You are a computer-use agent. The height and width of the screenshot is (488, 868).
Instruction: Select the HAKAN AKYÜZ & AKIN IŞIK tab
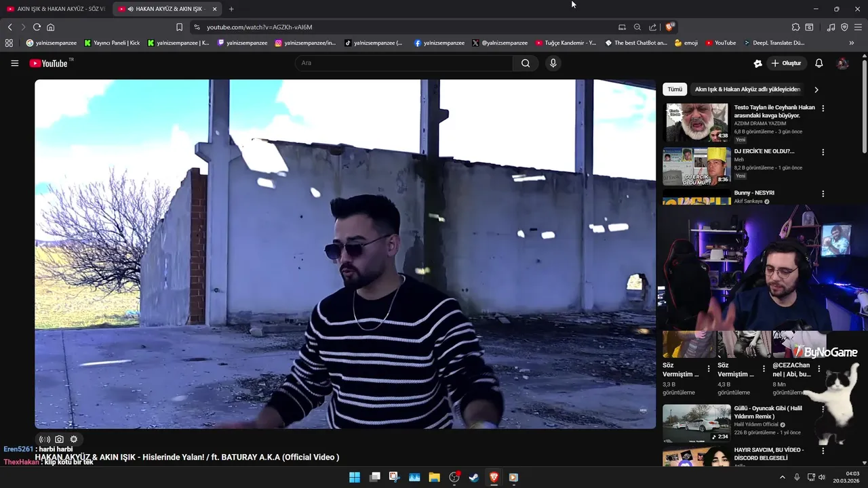click(169, 9)
